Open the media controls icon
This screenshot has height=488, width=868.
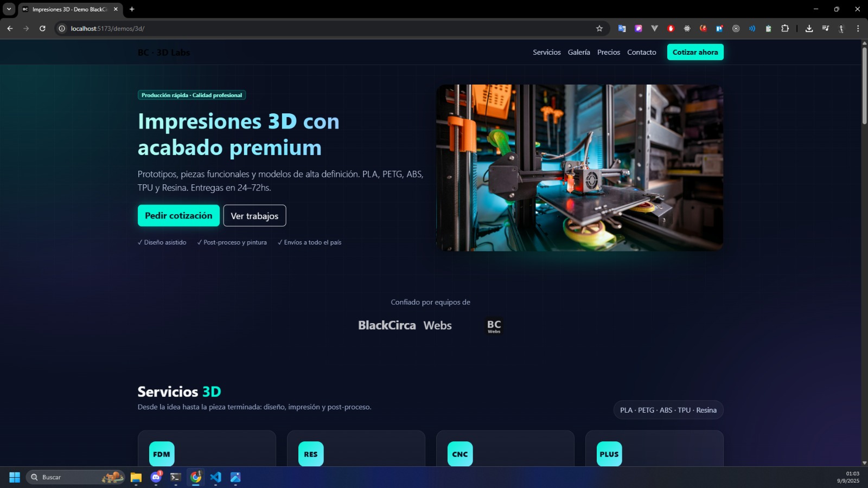(825, 29)
